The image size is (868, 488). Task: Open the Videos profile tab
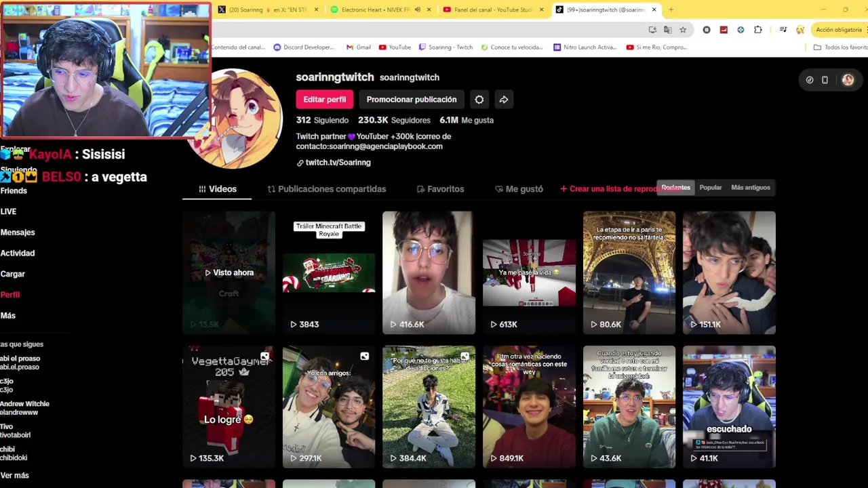click(217, 189)
